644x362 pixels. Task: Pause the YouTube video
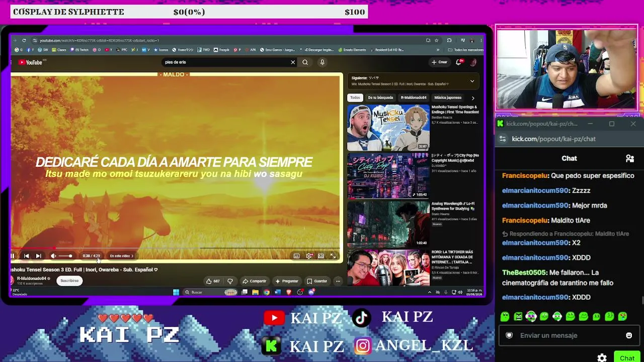pyautogui.click(x=13, y=256)
